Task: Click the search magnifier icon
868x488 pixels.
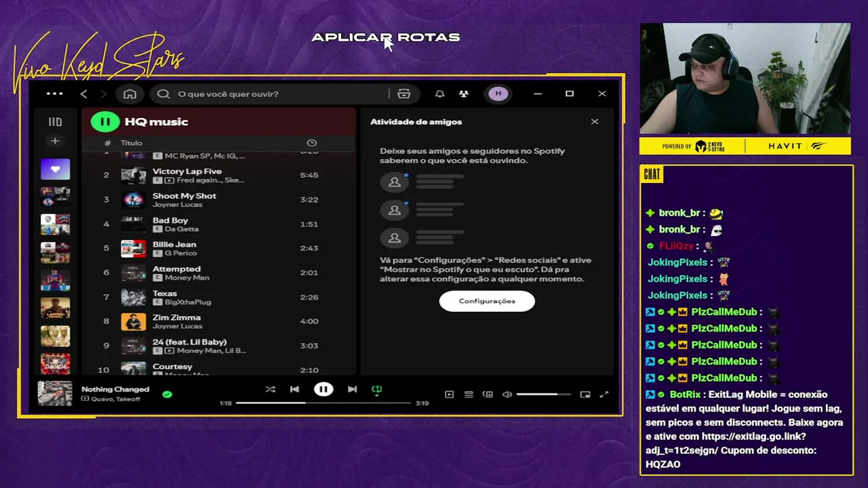Action: pos(163,94)
